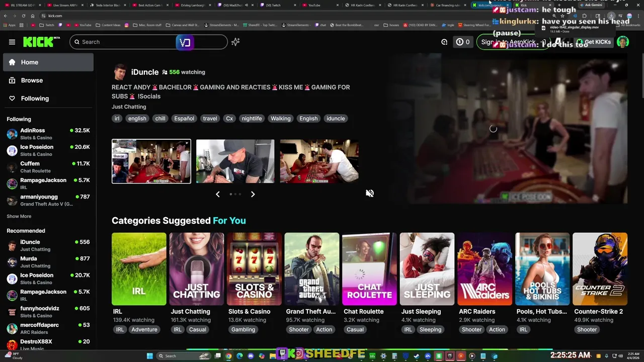
Task: Open Ask Gemini in browser
Action: 591,5
